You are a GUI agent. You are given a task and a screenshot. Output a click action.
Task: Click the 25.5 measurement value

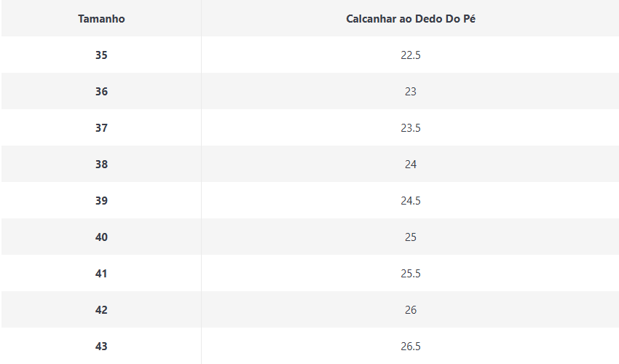point(411,273)
